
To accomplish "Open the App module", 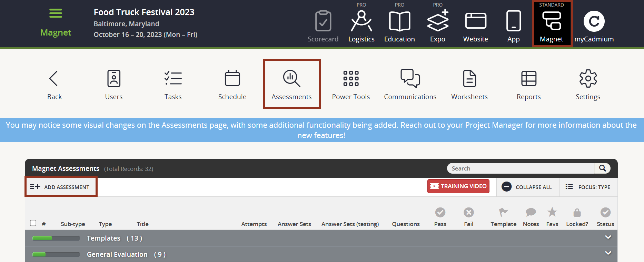I will pyautogui.click(x=513, y=26).
